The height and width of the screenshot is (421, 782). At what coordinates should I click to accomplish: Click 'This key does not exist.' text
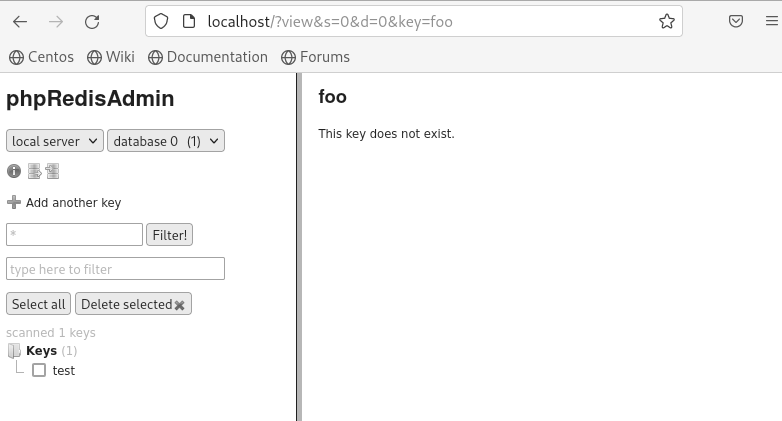[387, 134]
